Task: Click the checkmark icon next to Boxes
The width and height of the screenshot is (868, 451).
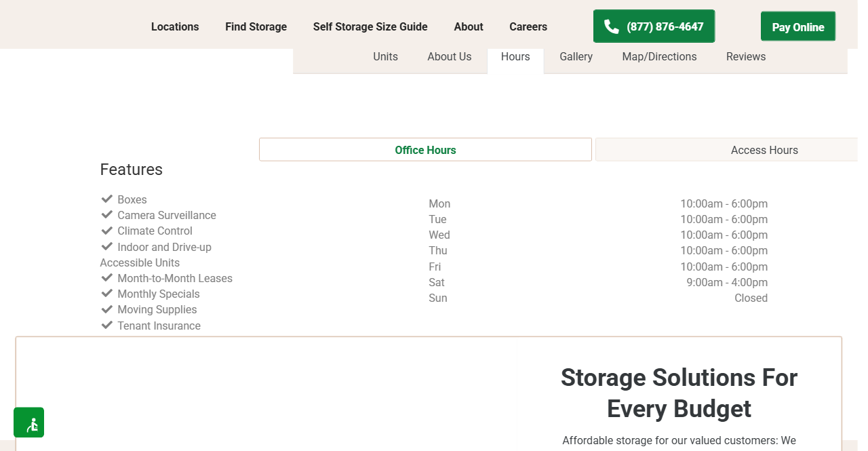Action: pyautogui.click(x=106, y=199)
